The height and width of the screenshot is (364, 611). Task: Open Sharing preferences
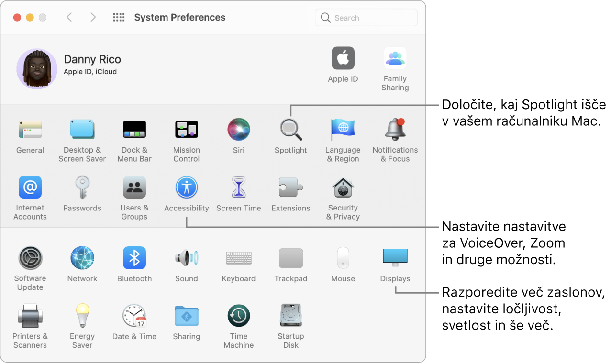click(187, 316)
